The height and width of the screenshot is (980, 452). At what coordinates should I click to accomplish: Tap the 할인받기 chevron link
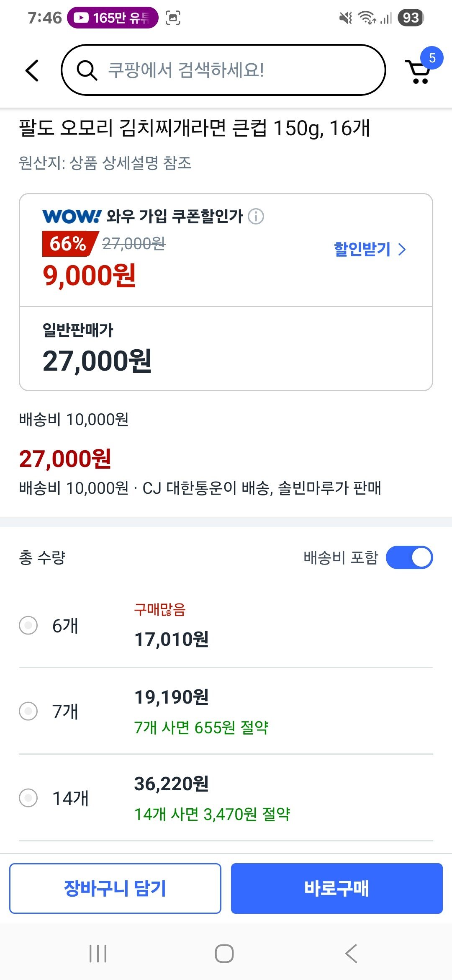370,250
